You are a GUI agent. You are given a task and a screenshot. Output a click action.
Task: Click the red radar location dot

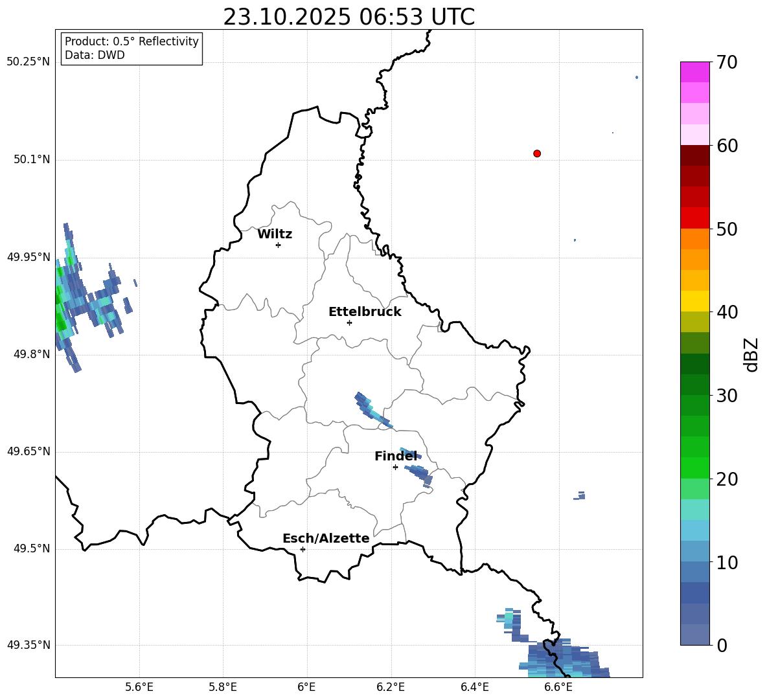tap(537, 153)
